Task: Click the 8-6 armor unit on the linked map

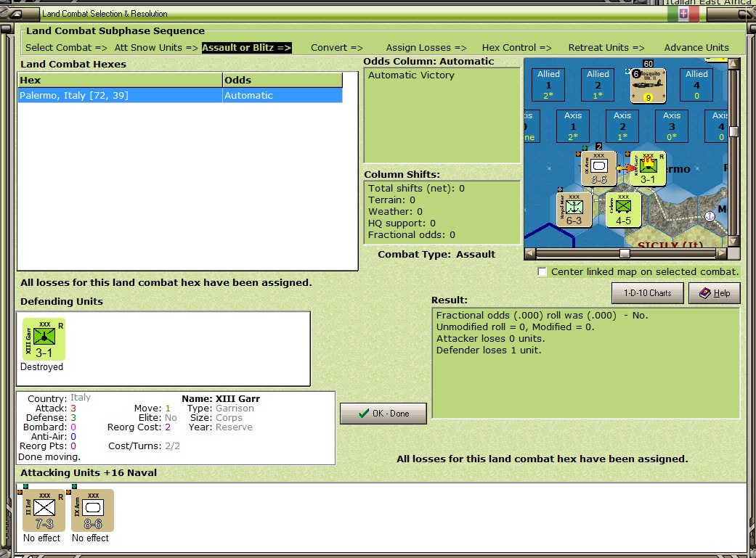Action: pyautogui.click(x=599, y=168)
